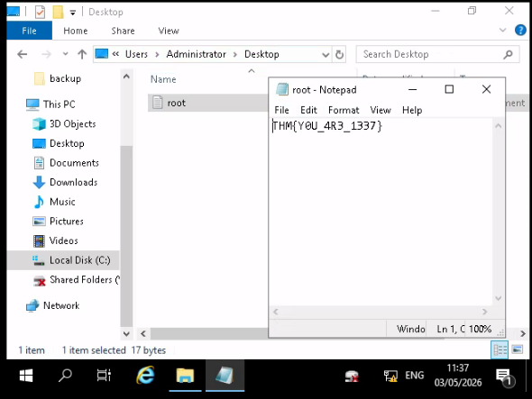This screenshot has height=399, width=532.
Task: Click the search magnifier in Search Desktop
Action: (508, 54)
